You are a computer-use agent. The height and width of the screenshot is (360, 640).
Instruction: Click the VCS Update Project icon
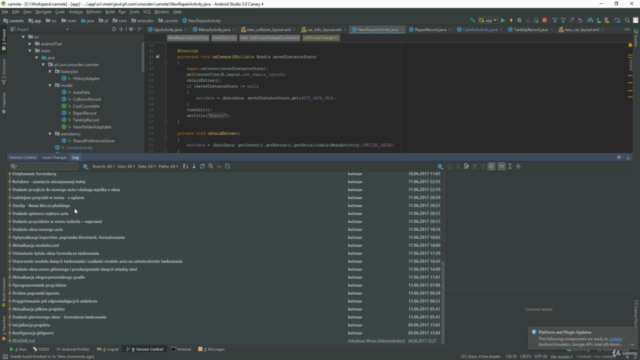(555, 20)
